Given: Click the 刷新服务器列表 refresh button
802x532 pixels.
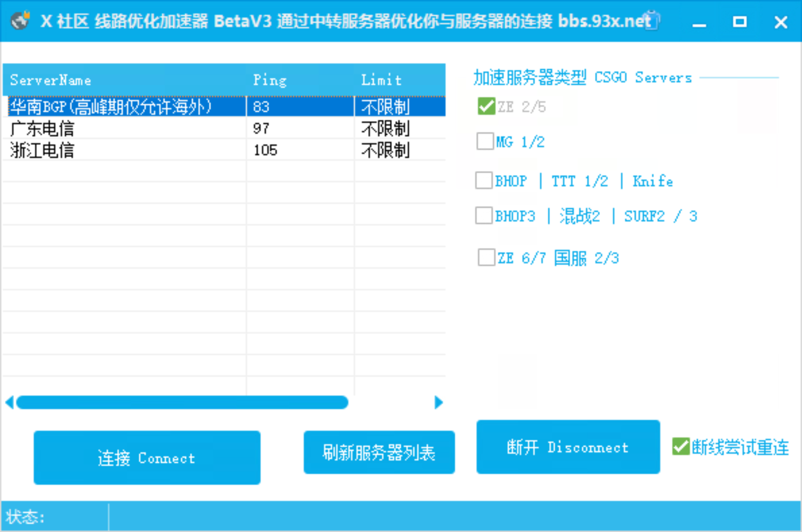Looking at the screenshot, I should tap(379, 452).
